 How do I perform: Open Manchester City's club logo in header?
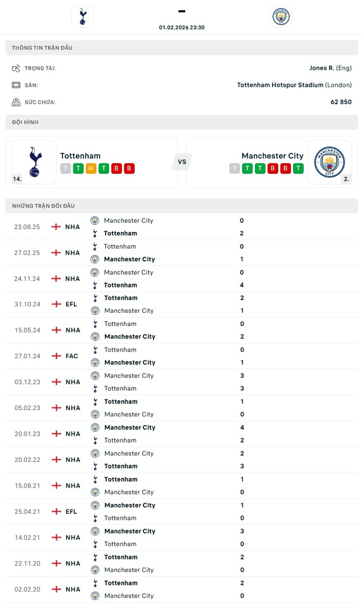point(281,16)
